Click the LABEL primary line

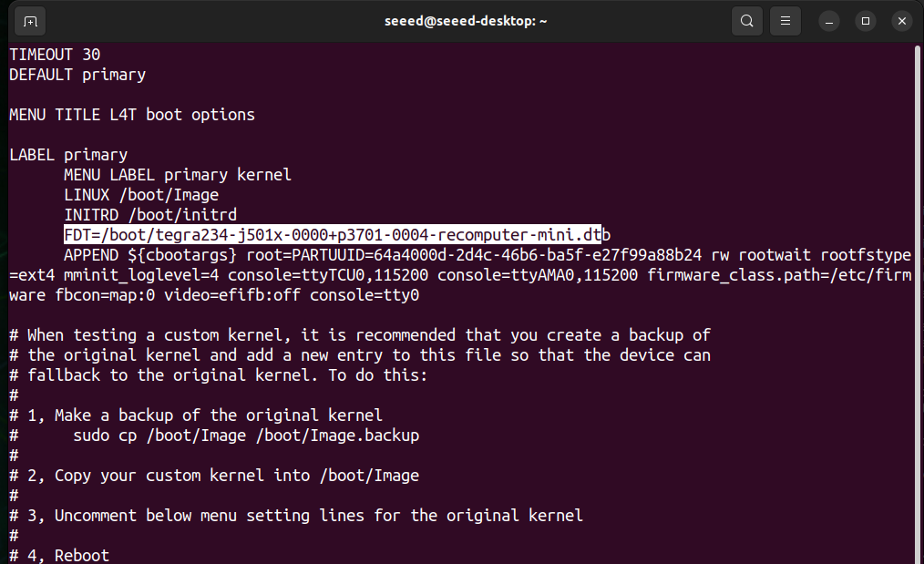(68, 155)
